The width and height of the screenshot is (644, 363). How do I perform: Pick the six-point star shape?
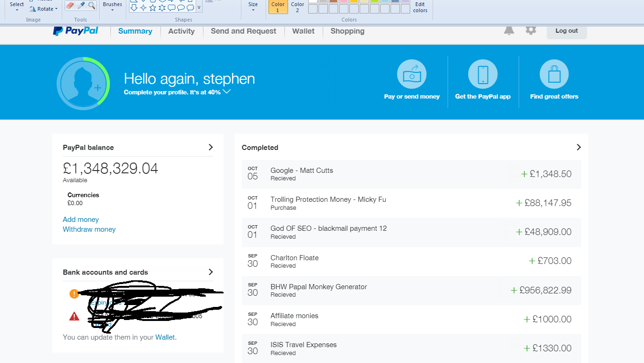[162, 7]
